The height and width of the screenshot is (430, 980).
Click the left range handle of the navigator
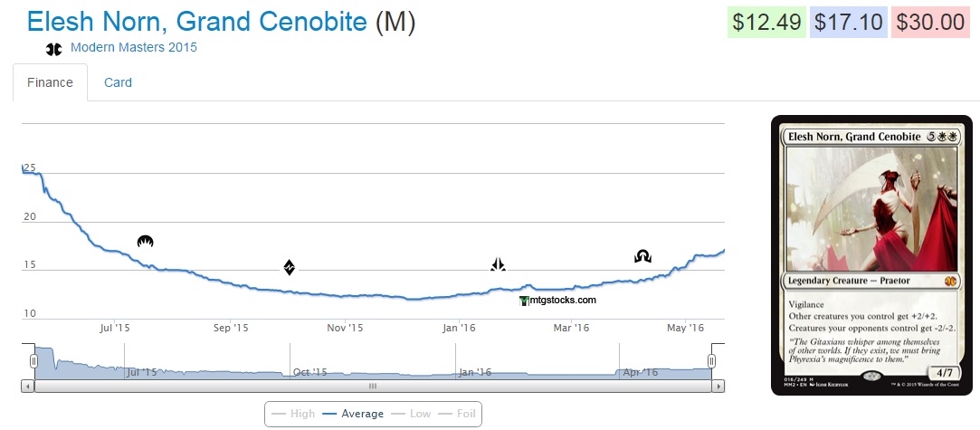34,362
